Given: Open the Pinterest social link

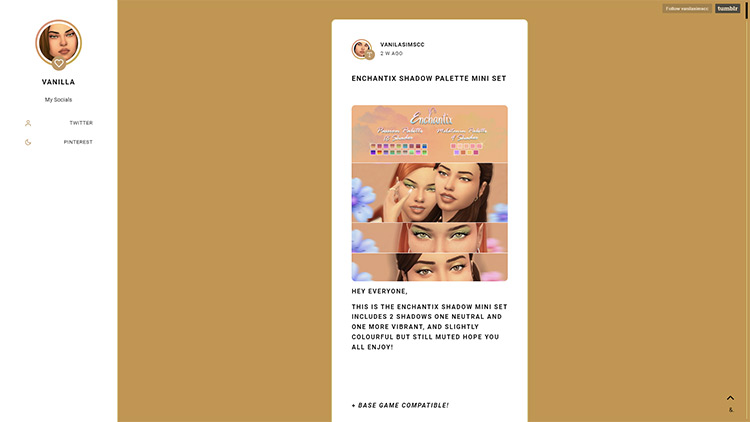Looking at the screenshot, I should (x=78, y=142).
